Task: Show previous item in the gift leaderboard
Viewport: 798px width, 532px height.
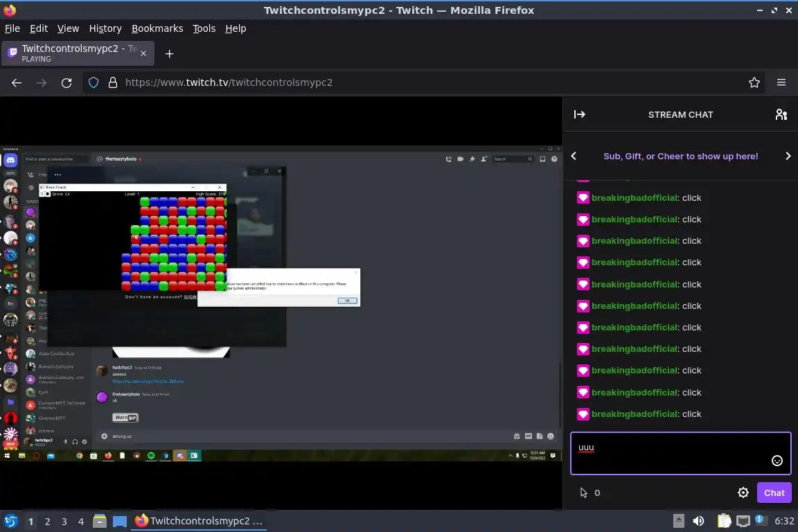Action: point(574,157)
